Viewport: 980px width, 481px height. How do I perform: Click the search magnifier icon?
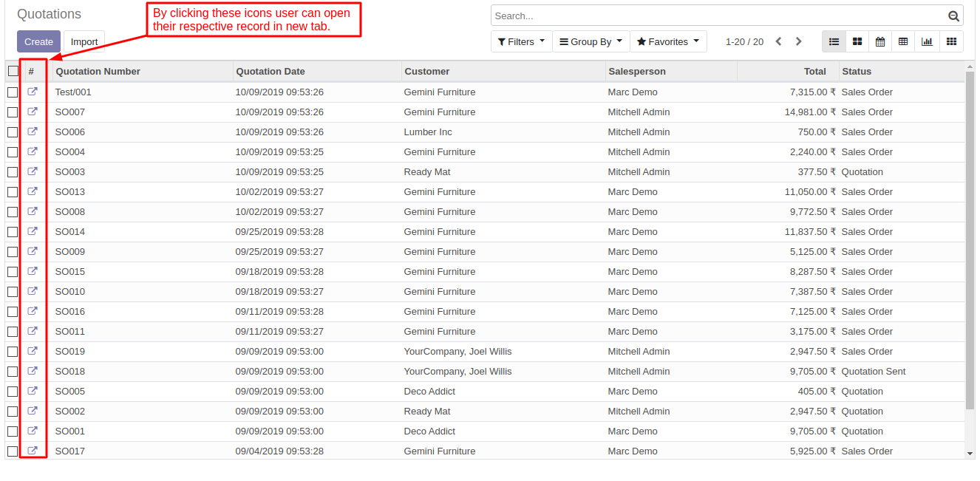(x=953, y=16)
